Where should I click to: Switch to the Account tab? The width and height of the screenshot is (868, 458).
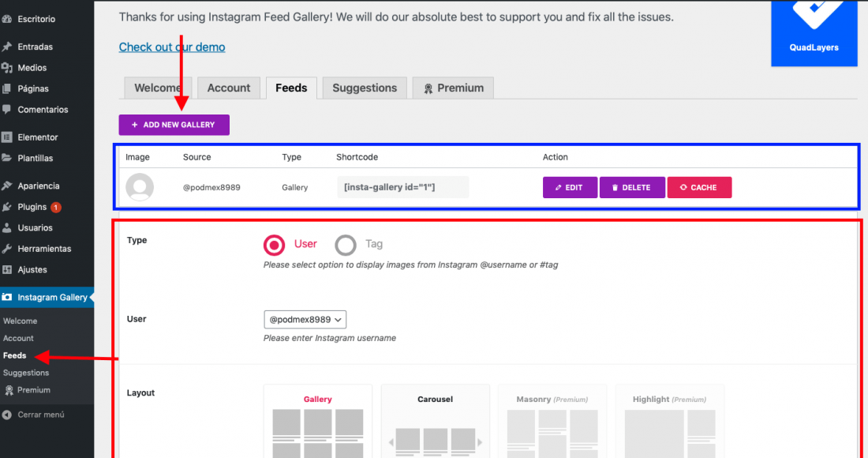pyautogui.click(x=229, y=88)
